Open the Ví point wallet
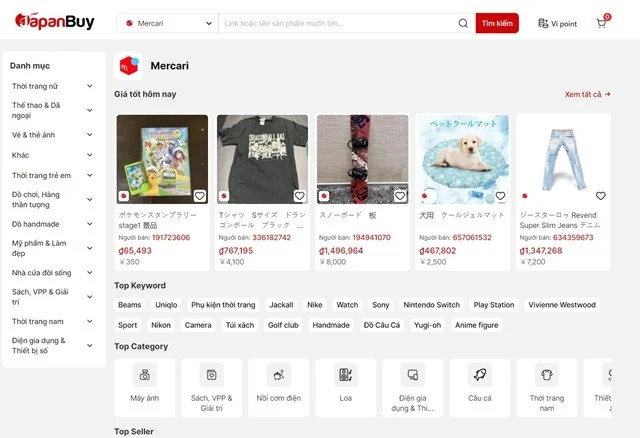The image size is (640, 438). tap(557, 24)
